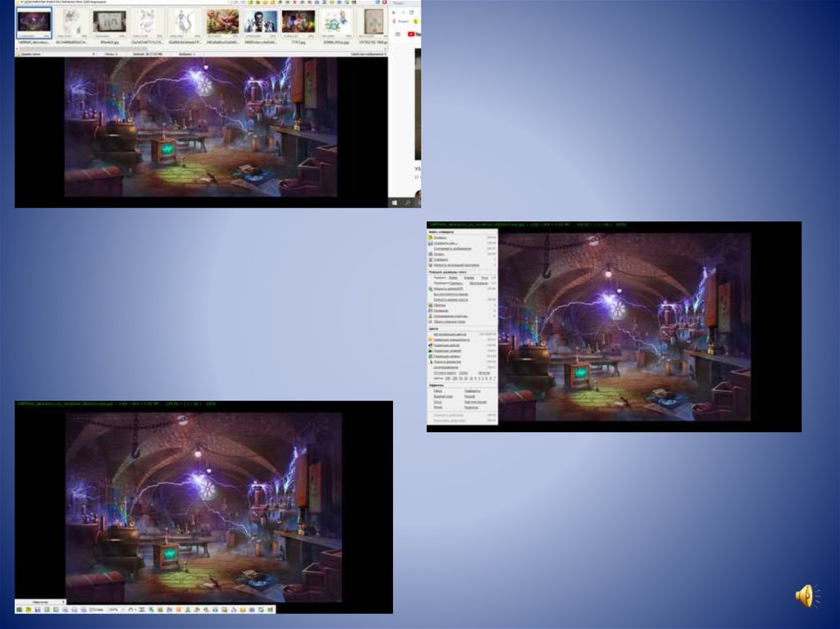
Task: Click the side panel entry with the blue floppy icon
Action: pyautogui.click(x=461, y=244)
